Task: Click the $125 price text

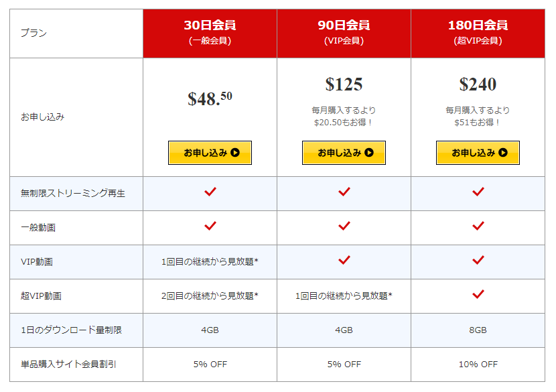Action: (x=344, y=84)
